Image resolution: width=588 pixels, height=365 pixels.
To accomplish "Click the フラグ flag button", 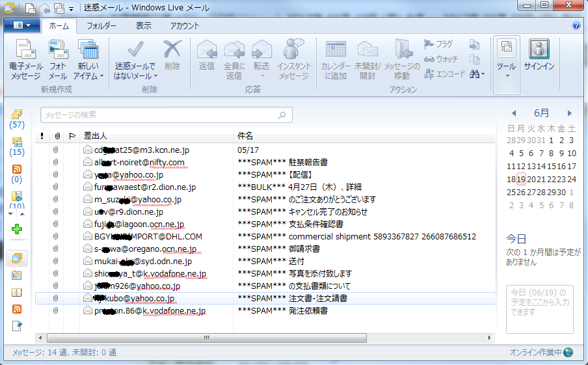I will [x=438, y=44].
